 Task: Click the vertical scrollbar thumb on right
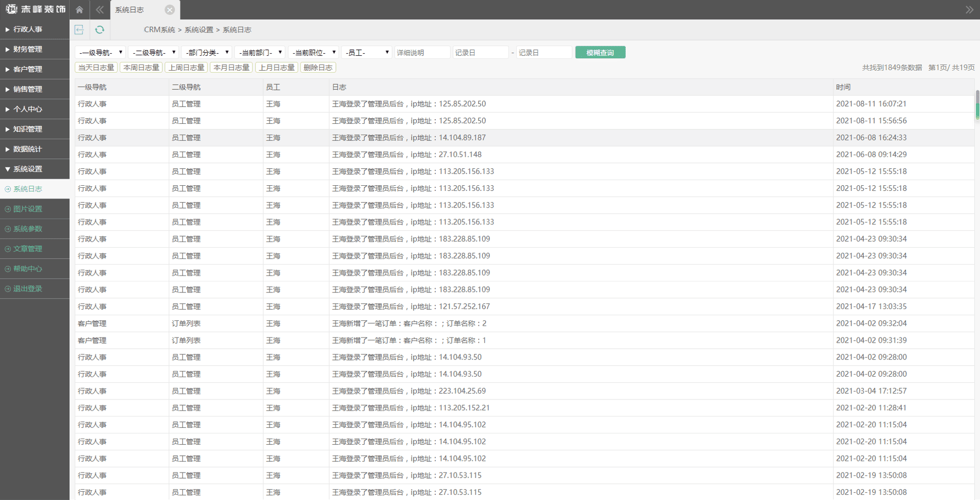(x=976, y=105)
